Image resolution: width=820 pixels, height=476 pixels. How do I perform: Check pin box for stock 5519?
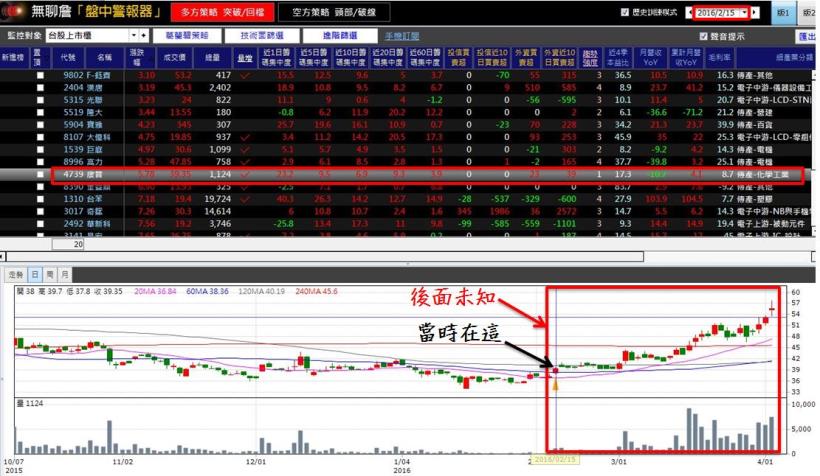click(40, 112)
